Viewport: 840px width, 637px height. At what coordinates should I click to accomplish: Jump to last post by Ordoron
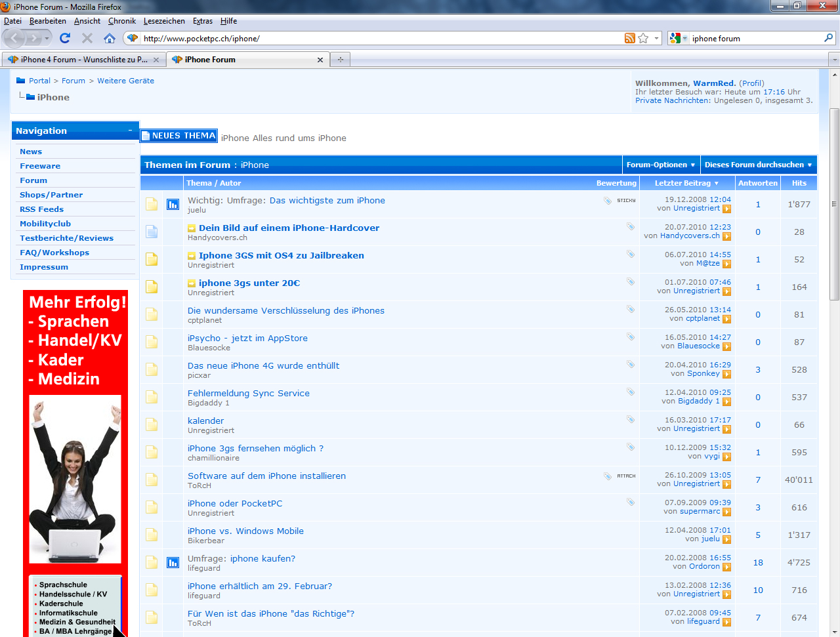(726, 567)
